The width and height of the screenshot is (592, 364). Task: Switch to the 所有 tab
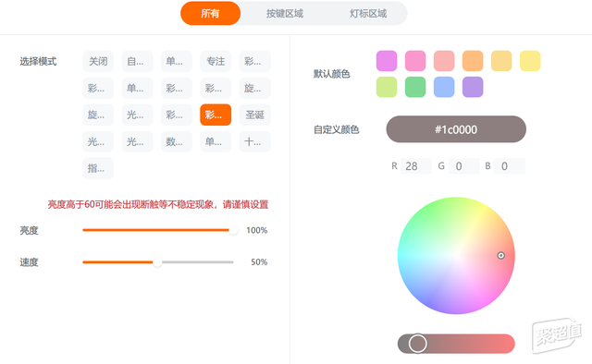coord(210,14)
